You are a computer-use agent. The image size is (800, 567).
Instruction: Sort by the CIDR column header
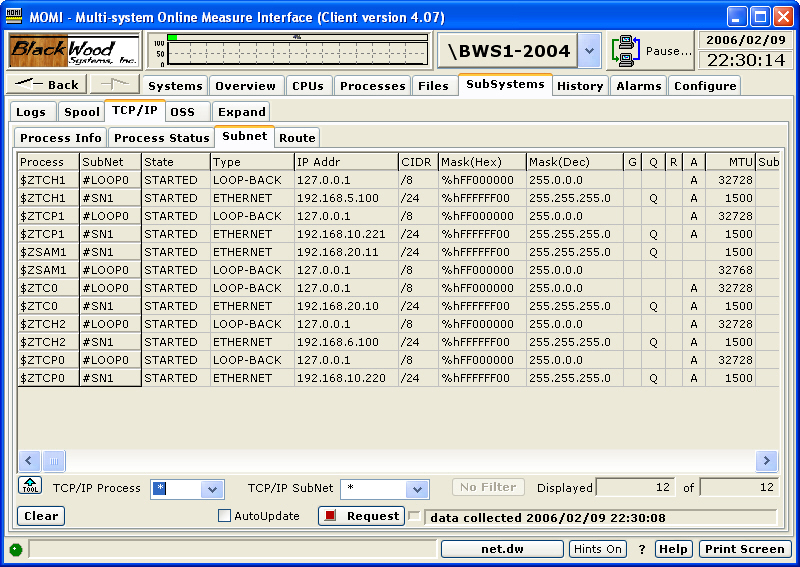pos(418,162)
